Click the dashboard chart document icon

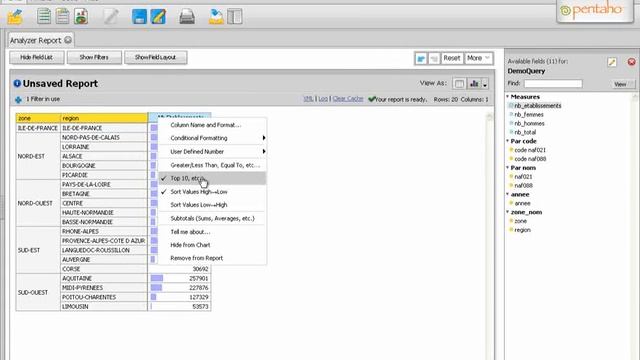[x=81, y=16]
